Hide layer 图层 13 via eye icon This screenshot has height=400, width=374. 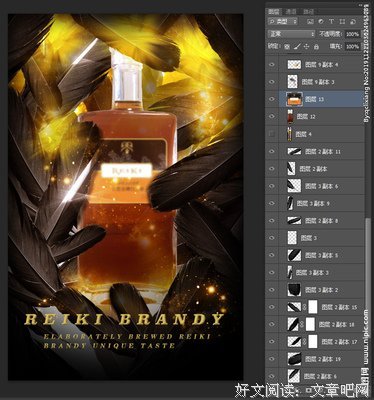[272, 99]
